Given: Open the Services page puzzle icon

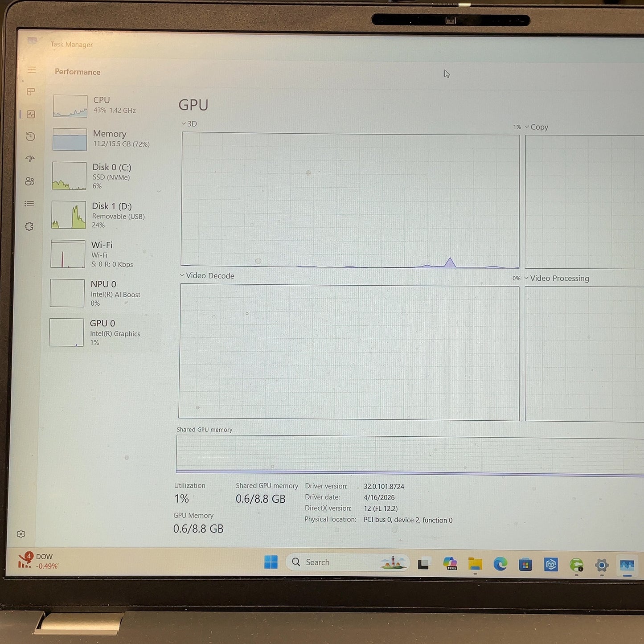Looking at the screenshot, I should click(x=29, y=226).
